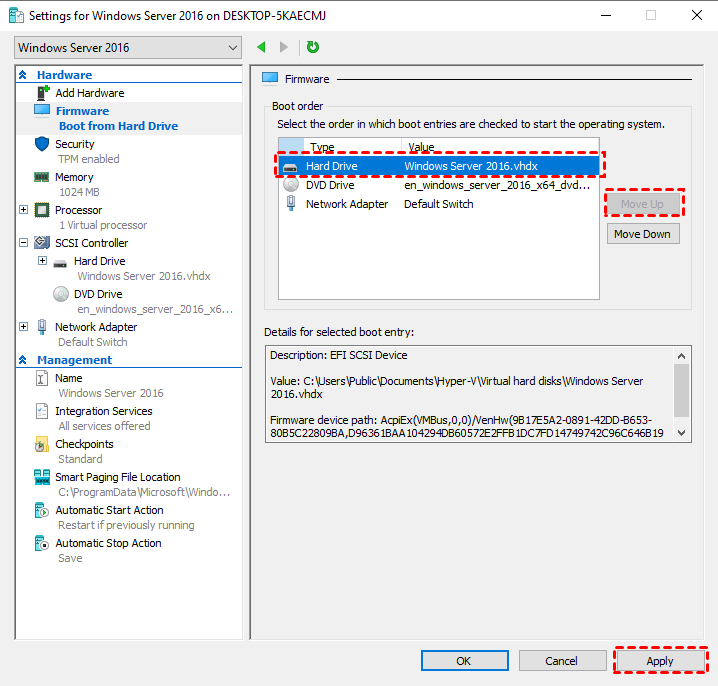This screenshot has height=686, width=718.
Task: Click the Processor icon
Action: tap(42, 210)
